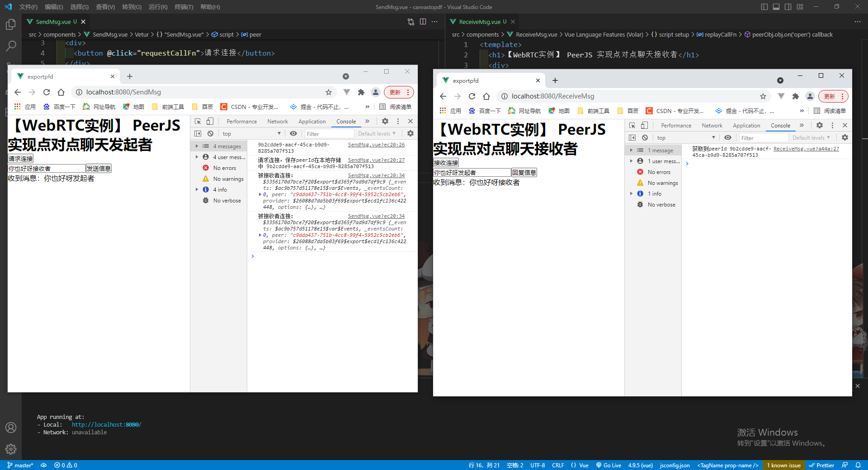Reload the ReceiveMsg browser page
This screenshot has height=470, width=868.
point(472,96)
